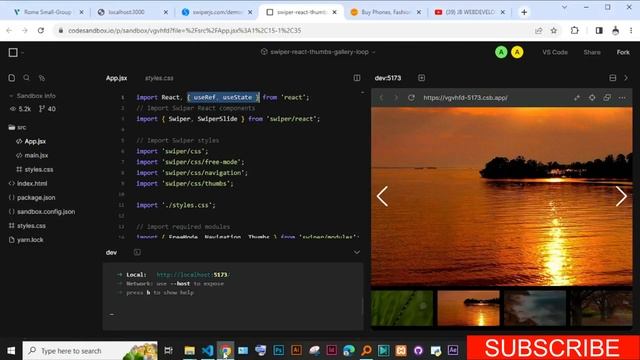The image size is (640, 360).
Task: Click the VS Code button
Action: pos(555,52)
